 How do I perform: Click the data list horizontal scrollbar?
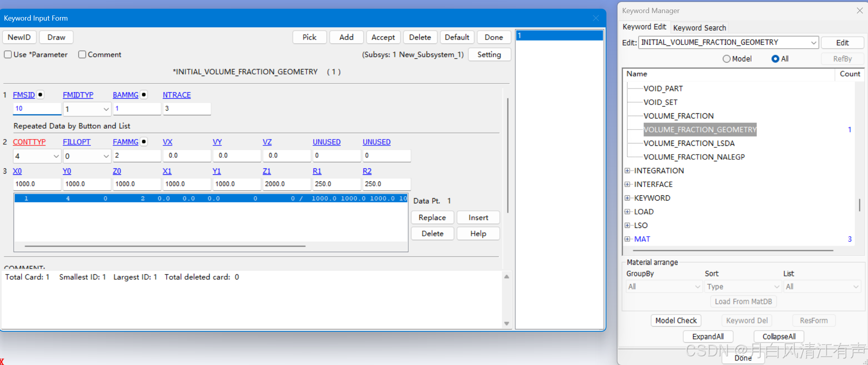click(165, 246)
